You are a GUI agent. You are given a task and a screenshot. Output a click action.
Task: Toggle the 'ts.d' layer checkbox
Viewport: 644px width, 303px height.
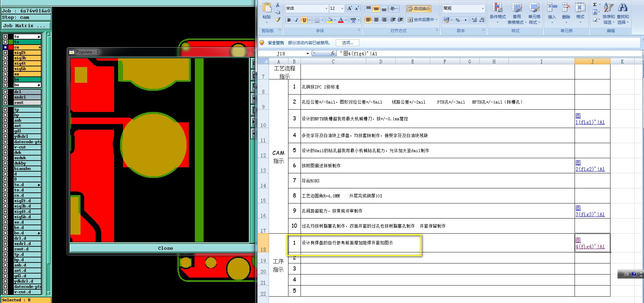click(5, 190)
